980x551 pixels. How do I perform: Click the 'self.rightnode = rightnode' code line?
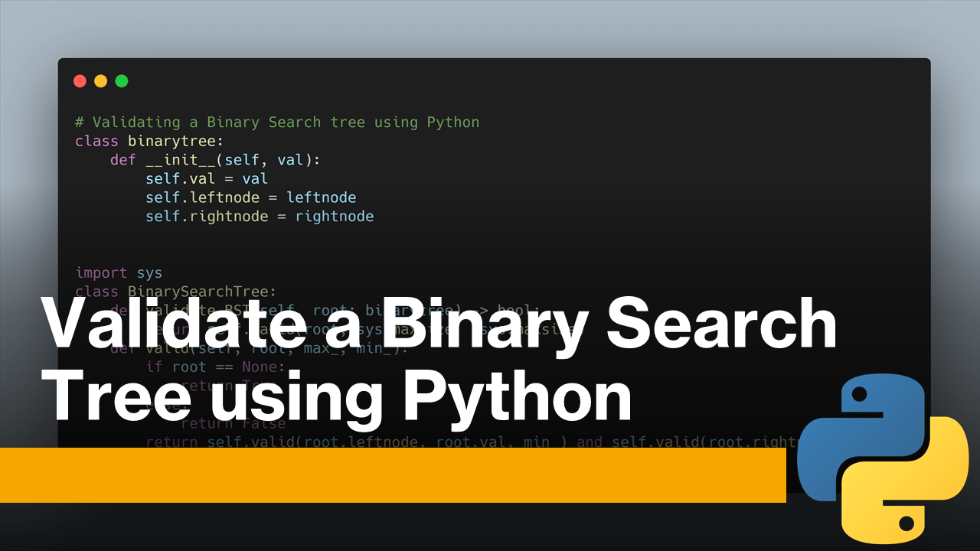pyautogui.click(x=259, y=217)
